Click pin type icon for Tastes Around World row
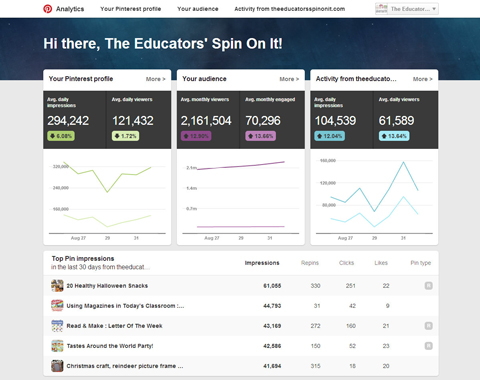The image size is (480, 380). click(x=429, y=346)
